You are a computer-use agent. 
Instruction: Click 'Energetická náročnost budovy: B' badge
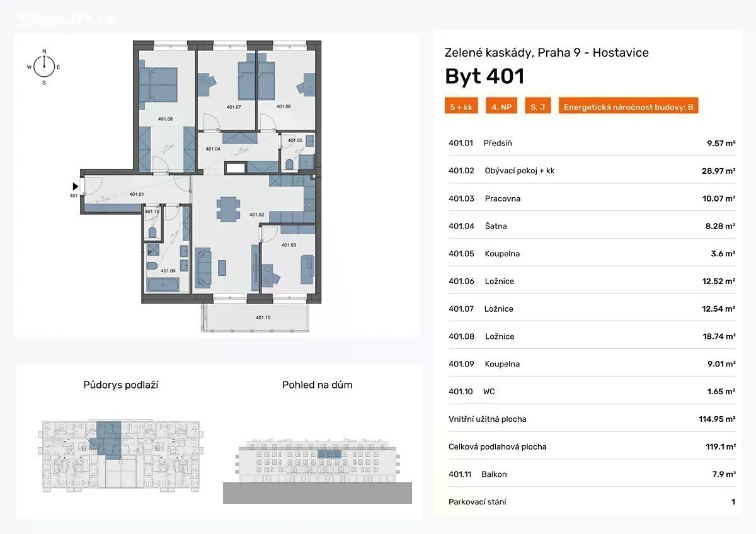click(x=628, y=107)
